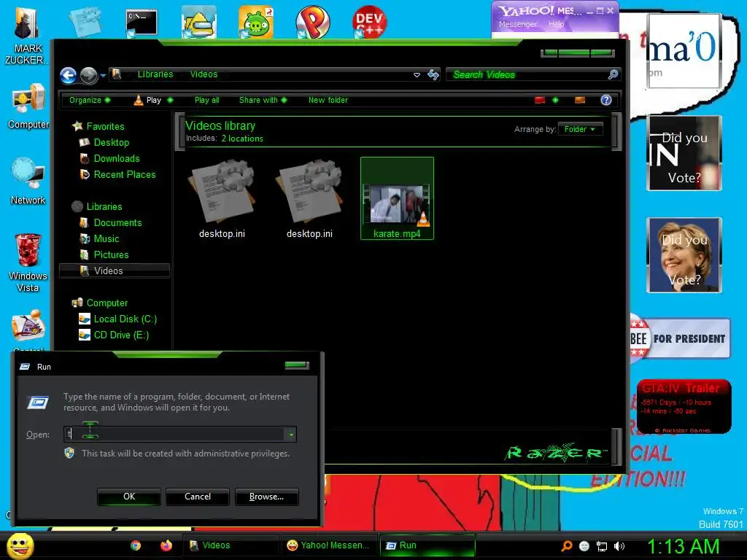Switch to Videos taskbar button
The image size is (747, 560).
click(x=231, y=545)
